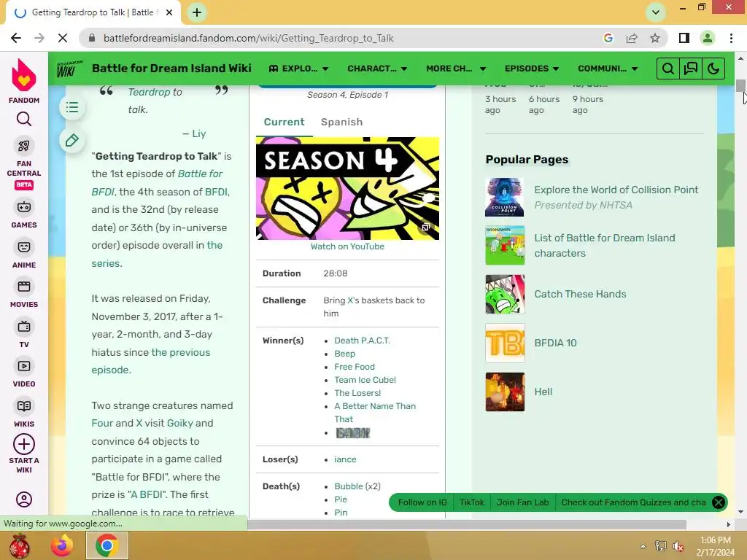Click the TikTok banner button
The width and height of the screenshot is (747, 560).
tap(472, 502)
